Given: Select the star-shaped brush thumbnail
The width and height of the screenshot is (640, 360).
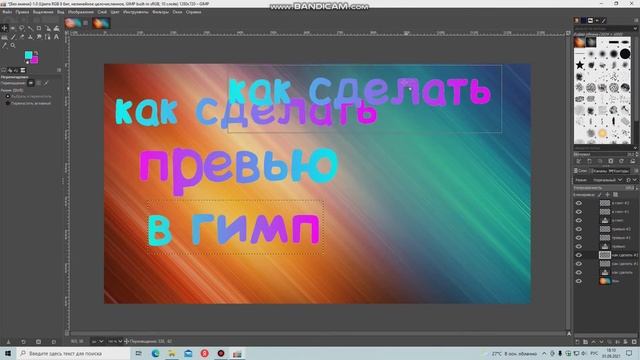Looking at the screenshot, I should click(580, 65).
